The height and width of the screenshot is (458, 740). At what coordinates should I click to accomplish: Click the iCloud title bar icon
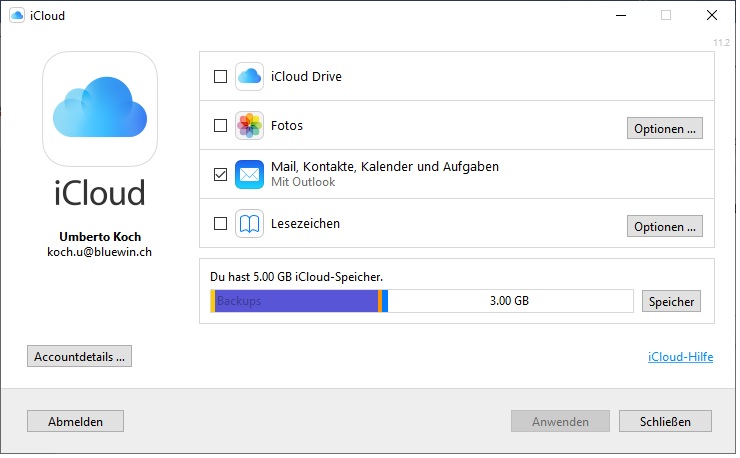click(x=17, y=16)
